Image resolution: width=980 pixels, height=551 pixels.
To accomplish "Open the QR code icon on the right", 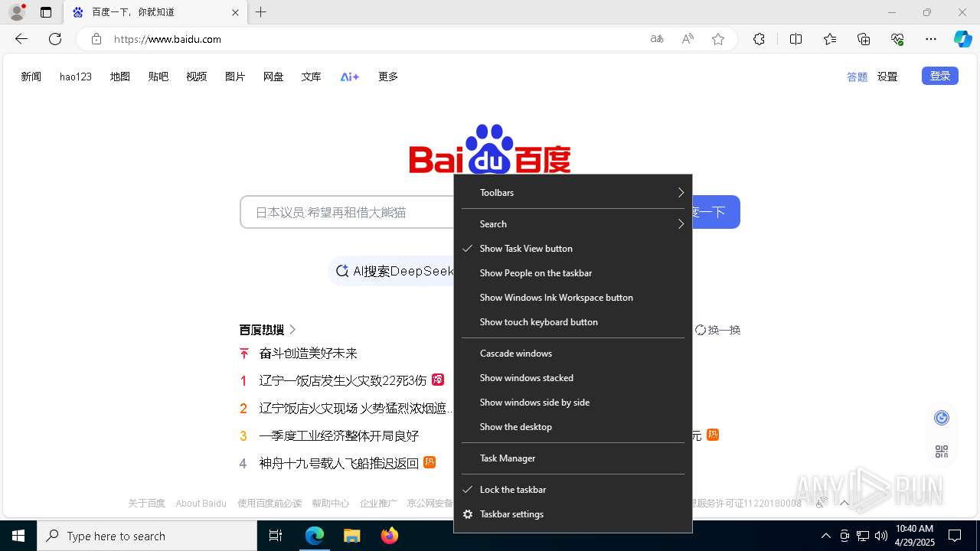I will point(942,452).
